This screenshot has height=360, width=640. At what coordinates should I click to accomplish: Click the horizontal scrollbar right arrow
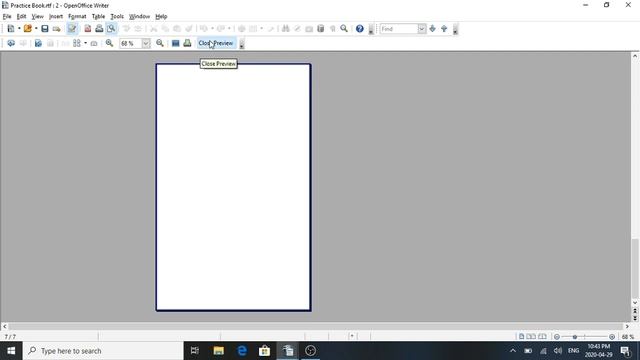click(x=627, y=326)
